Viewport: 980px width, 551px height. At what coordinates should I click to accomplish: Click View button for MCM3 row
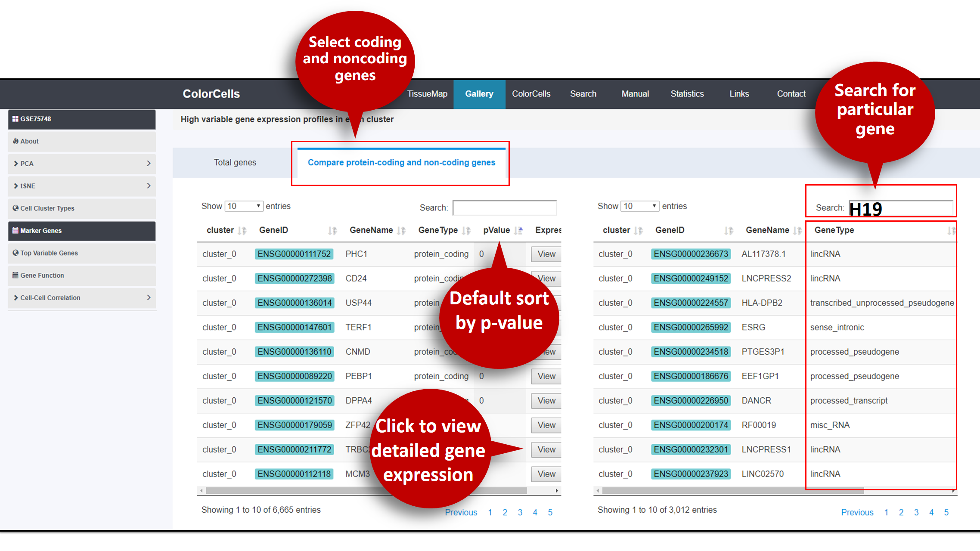point(546,474)
